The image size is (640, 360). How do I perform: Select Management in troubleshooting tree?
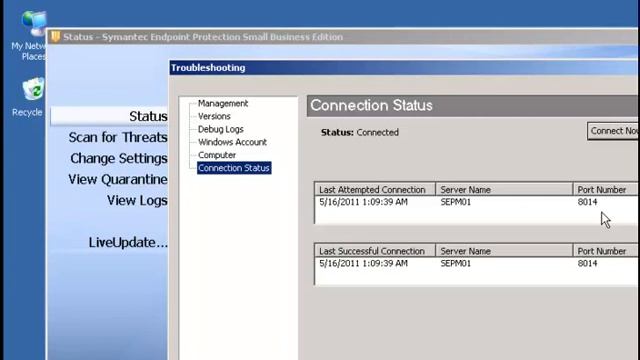(223, 103)
